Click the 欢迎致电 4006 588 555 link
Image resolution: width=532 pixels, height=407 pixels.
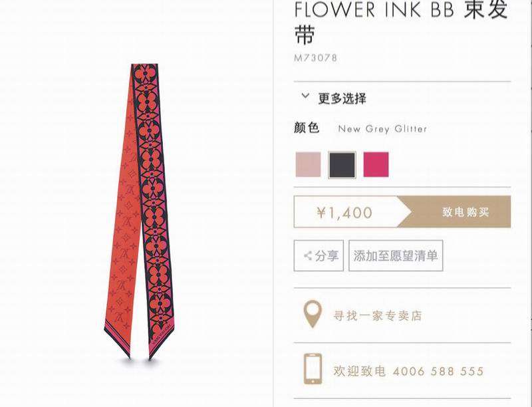(408, 371)
